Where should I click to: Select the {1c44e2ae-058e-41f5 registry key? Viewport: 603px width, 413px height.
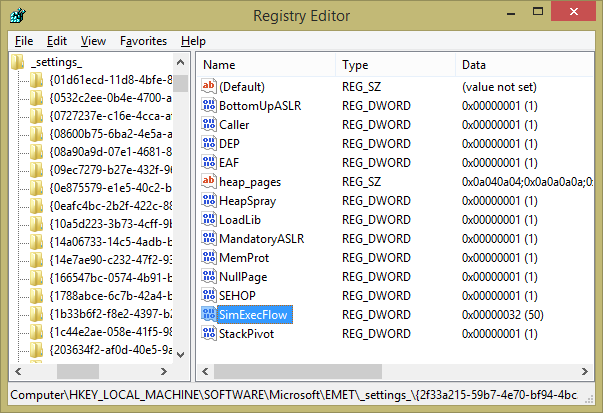[x=110, y=332]
